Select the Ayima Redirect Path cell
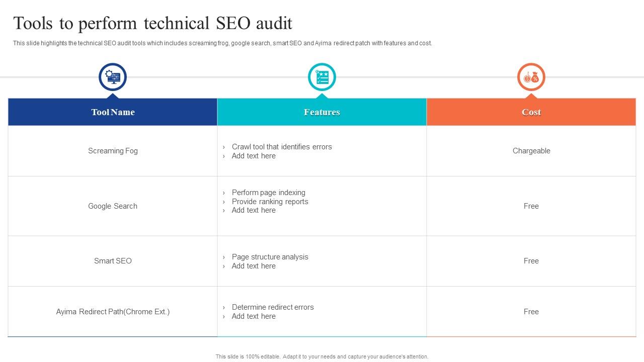This screenshot has width=644, height=362. pyautogui.click(x=113, y=312)
